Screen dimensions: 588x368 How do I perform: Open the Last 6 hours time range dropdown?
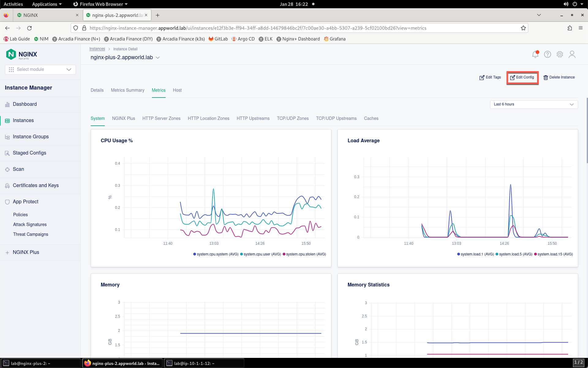(534, 105)
